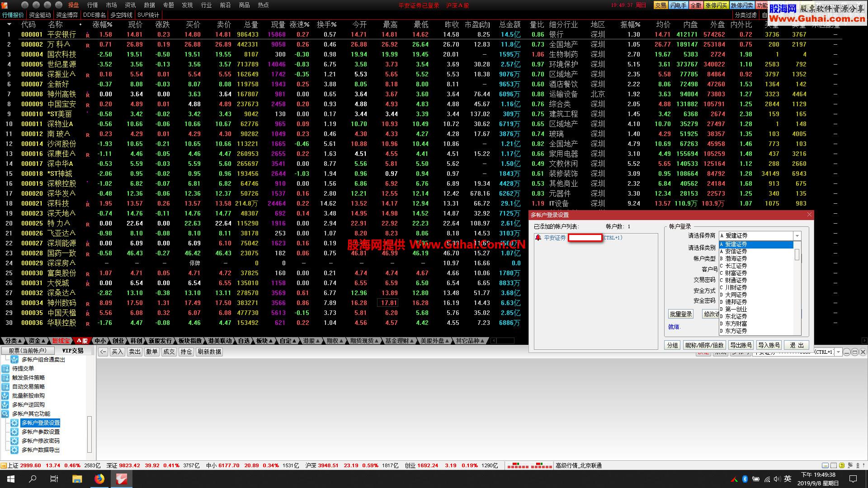The image size is (868, 488).
Task: Open the Windows notification center
Action: [853, 479]
